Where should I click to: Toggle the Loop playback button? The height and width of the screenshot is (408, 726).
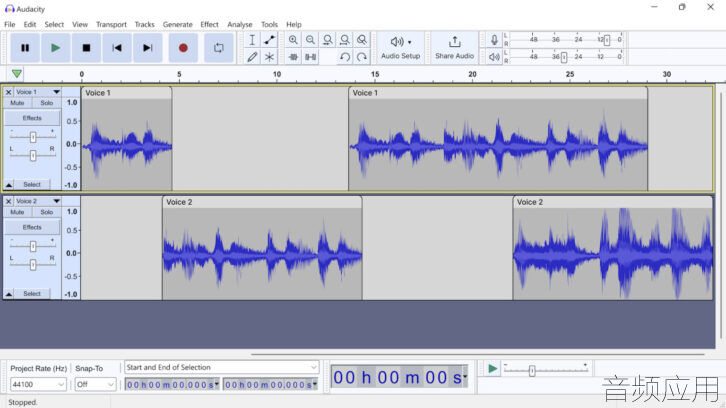[x=219, y=48]
